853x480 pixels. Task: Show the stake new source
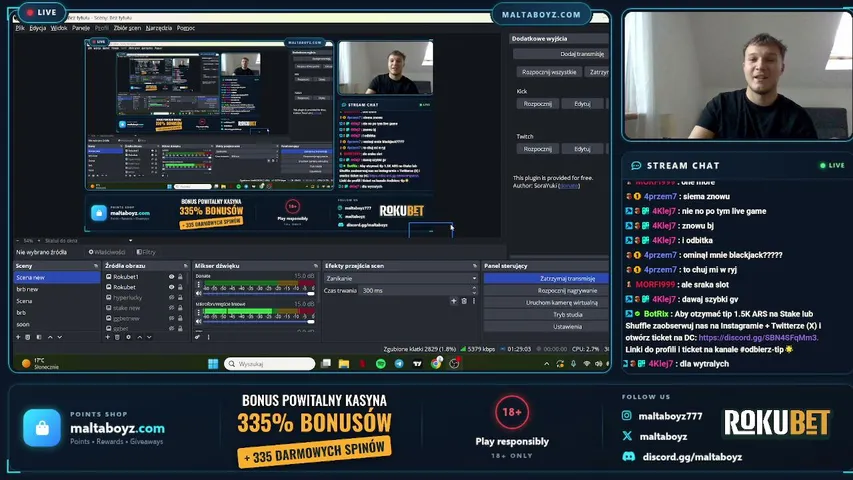point(171,308)
